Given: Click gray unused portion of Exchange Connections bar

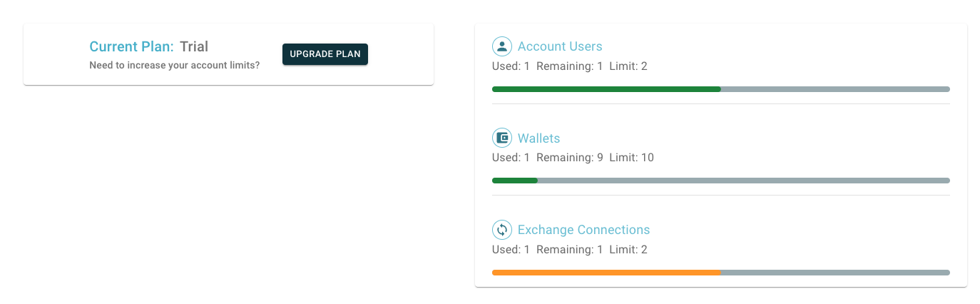Looking at the screenshot, I should point(835,272).
